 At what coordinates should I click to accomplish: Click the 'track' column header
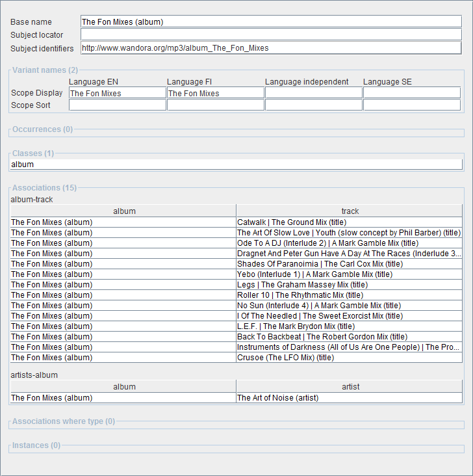(349, 211)
